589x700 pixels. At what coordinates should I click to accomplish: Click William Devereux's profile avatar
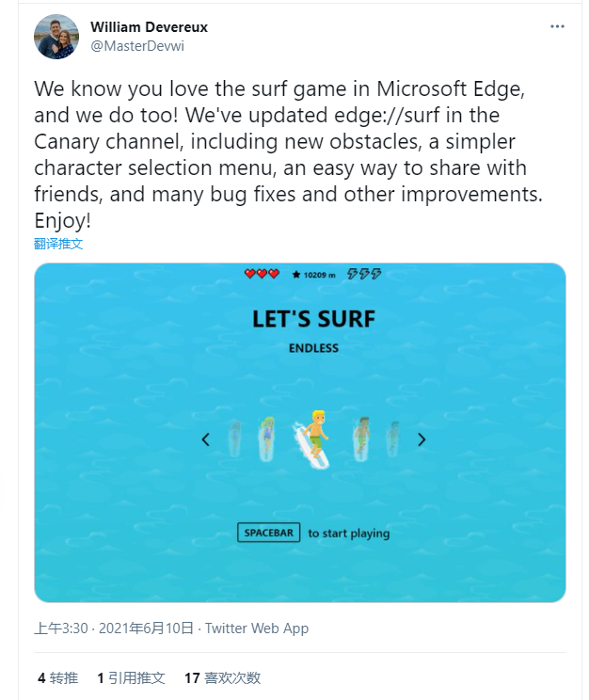point(56,37)
